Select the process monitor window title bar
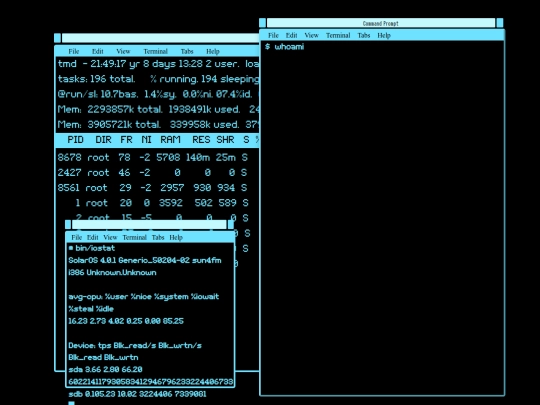540x405 pixels. tap(160, 38)
